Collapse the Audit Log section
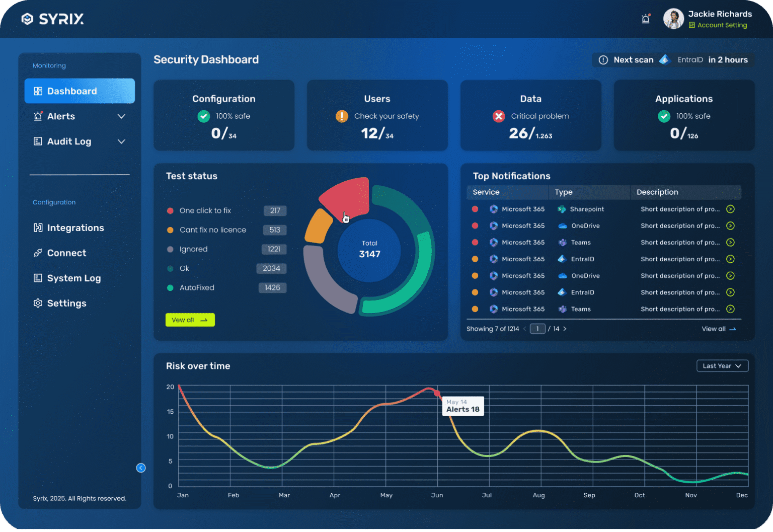This screenshot has height=532, width=773. pos(121,141)
